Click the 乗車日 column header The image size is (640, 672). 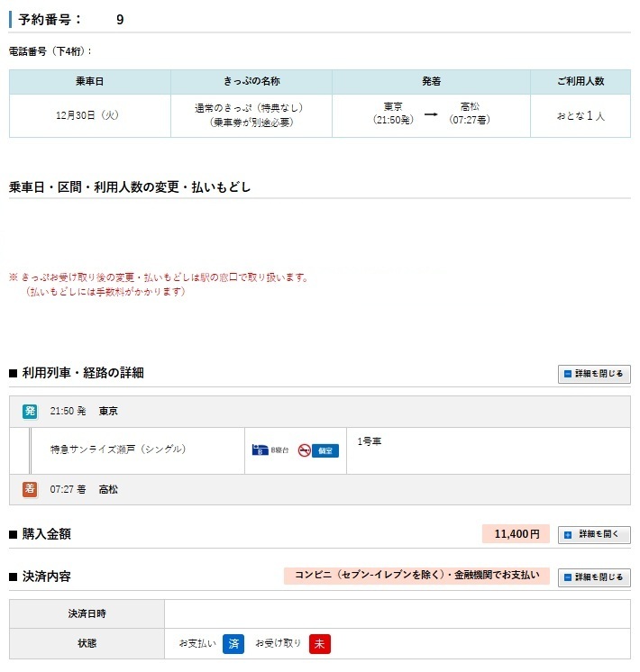[90, 81]
